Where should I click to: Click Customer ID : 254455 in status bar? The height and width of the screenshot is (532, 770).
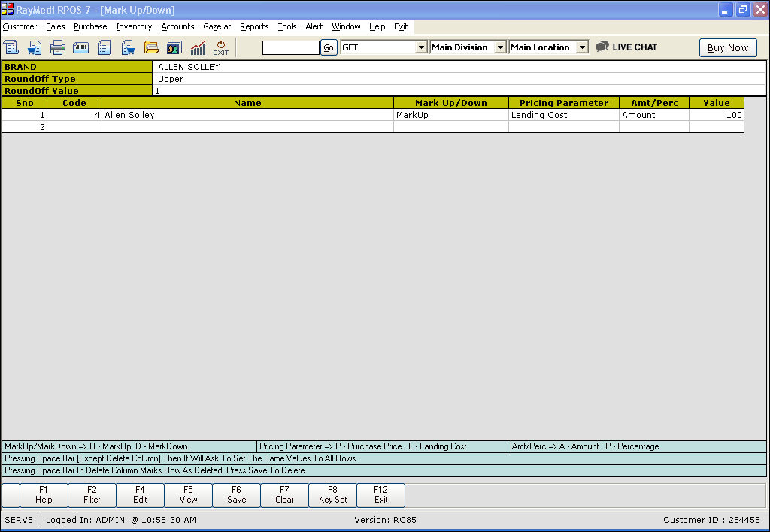pyautogui.click(x=711, y=520)
